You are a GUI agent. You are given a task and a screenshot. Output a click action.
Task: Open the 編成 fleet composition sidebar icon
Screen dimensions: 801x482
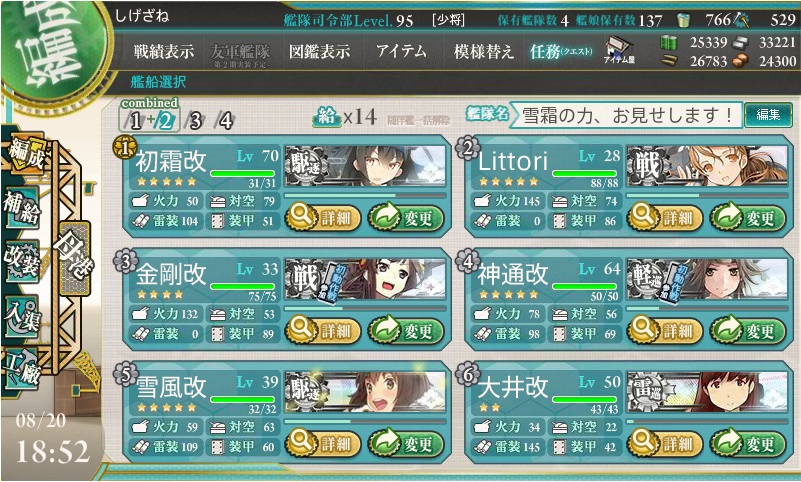pyautogui.click(x=25, y=154)
